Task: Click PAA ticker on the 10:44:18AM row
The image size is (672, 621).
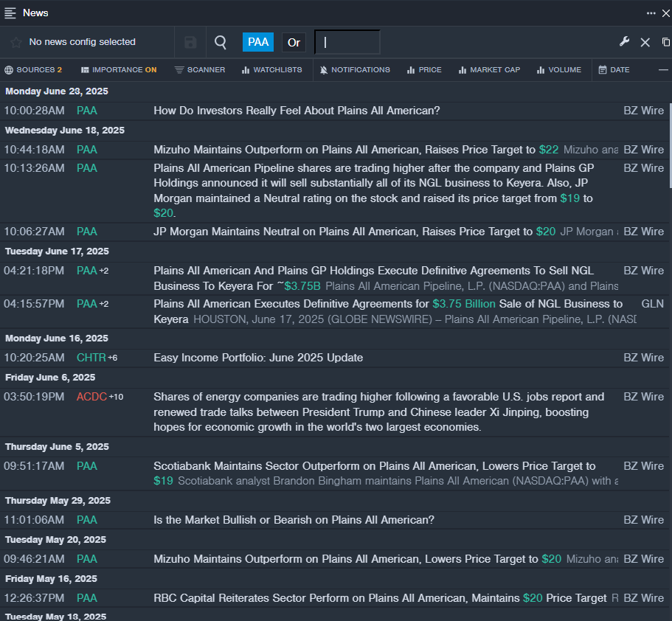Action: (x=87, y=150)
